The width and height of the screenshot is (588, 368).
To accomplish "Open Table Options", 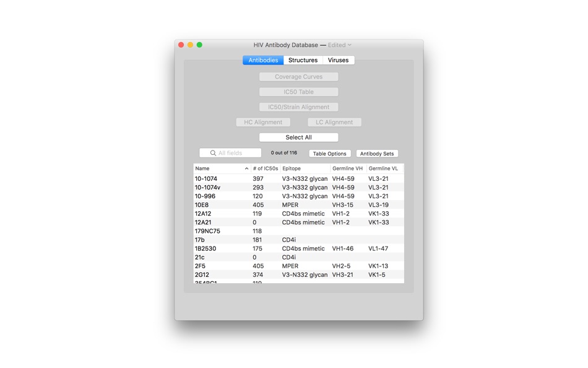I will [330, 154].
